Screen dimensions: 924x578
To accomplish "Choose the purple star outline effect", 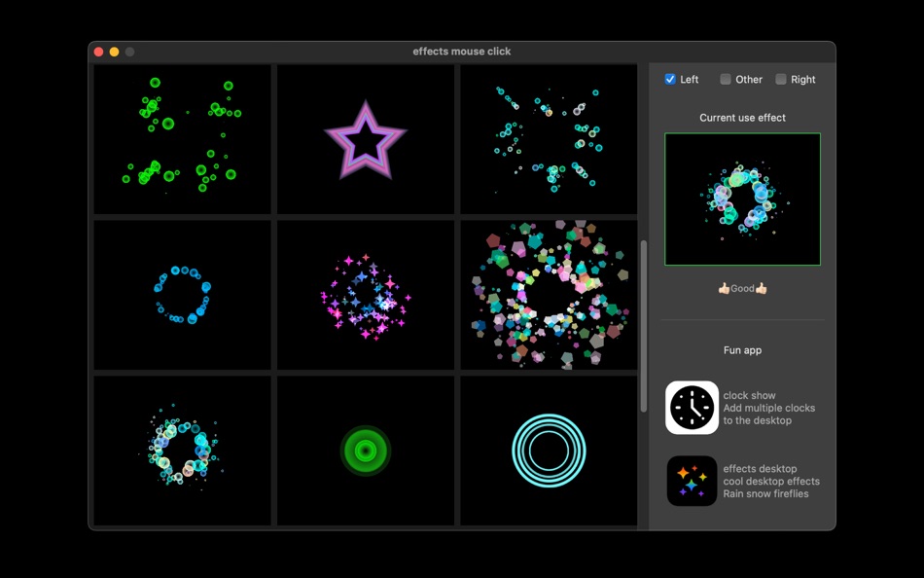I will [366, 139].
